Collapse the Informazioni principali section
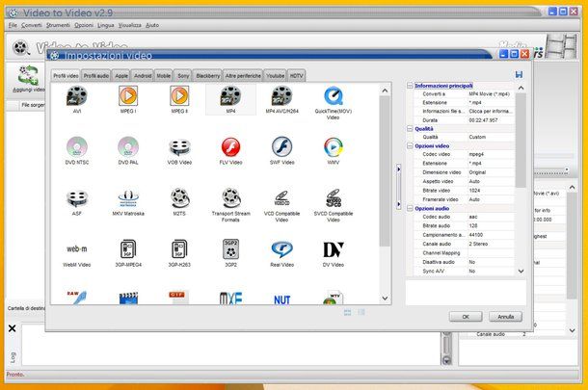Screen dimensions: 588x390 point(411,86)
